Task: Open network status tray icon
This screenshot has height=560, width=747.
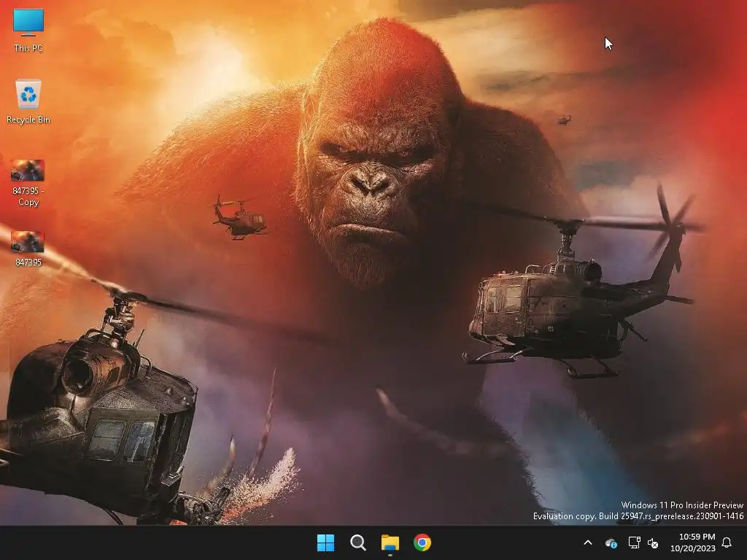Action: click(634, 542)
